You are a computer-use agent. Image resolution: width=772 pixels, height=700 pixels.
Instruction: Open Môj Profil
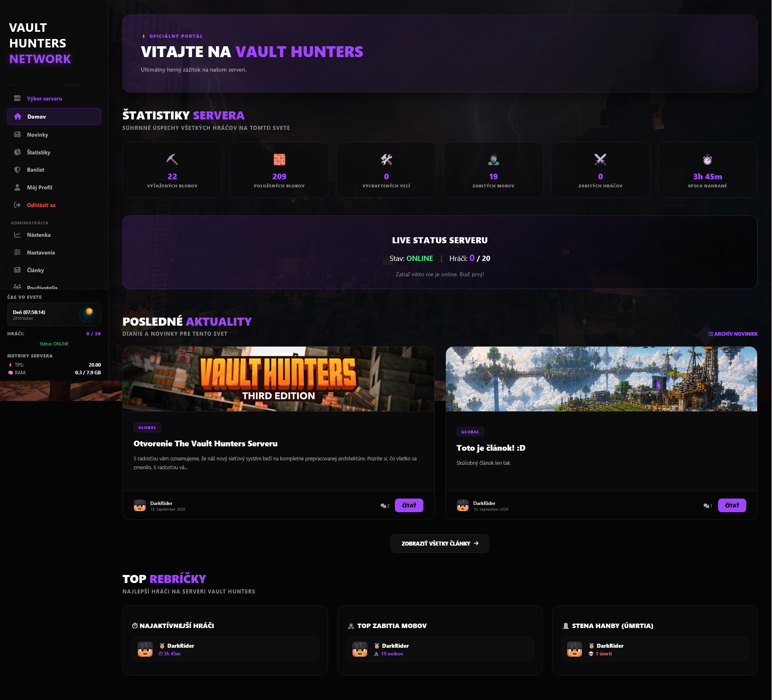[x=54, y=187]
